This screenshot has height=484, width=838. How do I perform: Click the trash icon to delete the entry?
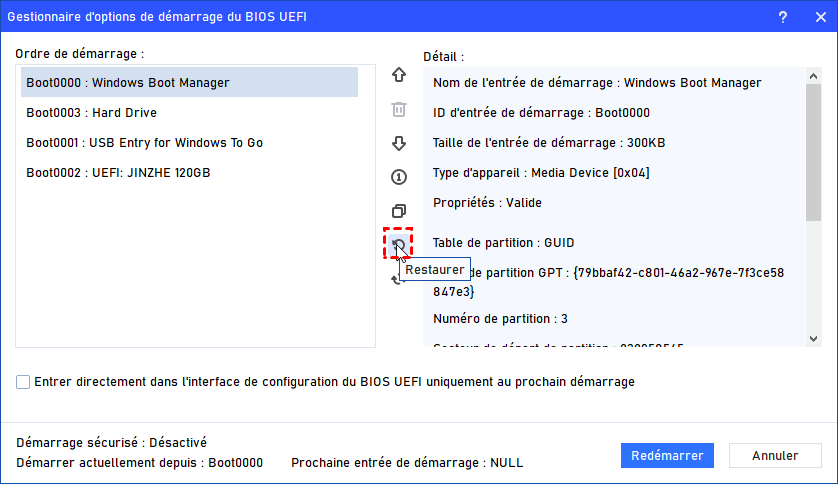click(399, 109)
